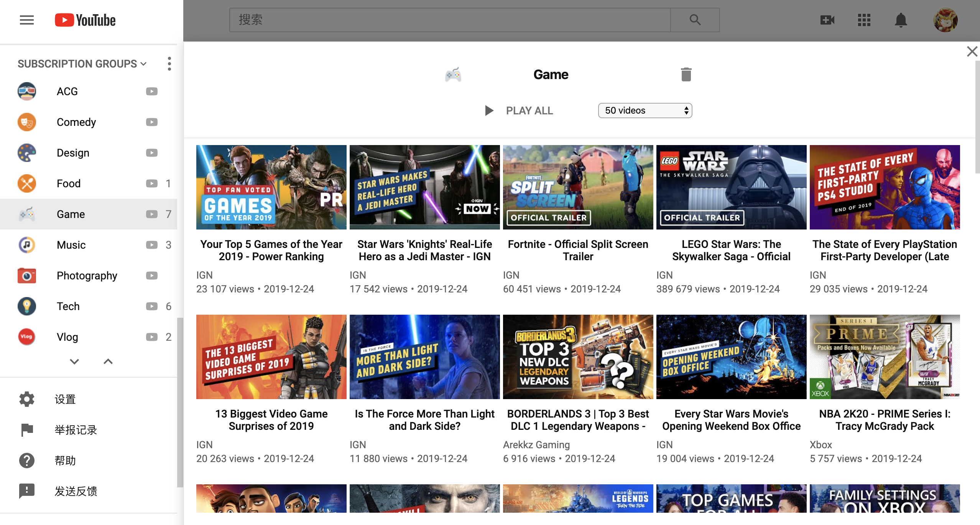Click the sidebar vertical scrollbar
This screenshot has width=980, height=525.
click(x=179, y=402)
